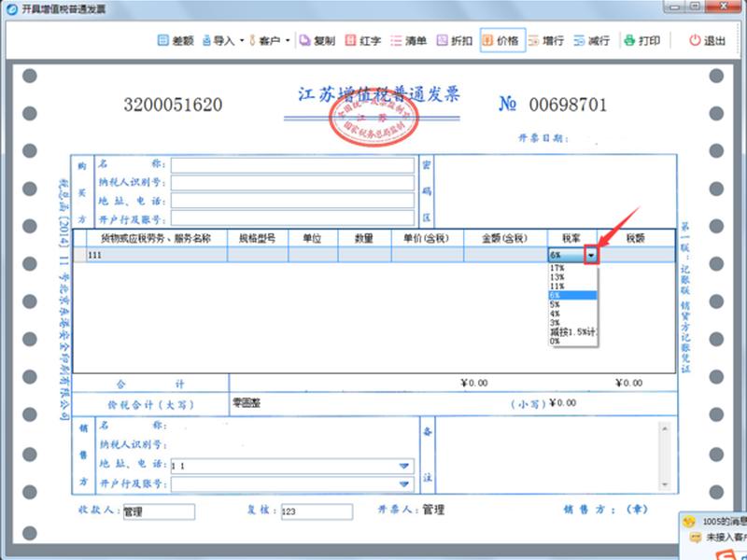The height and width of the screenshot is (560, 747).
Task: Select 13% in tax rate list
Action: (572, 277)
